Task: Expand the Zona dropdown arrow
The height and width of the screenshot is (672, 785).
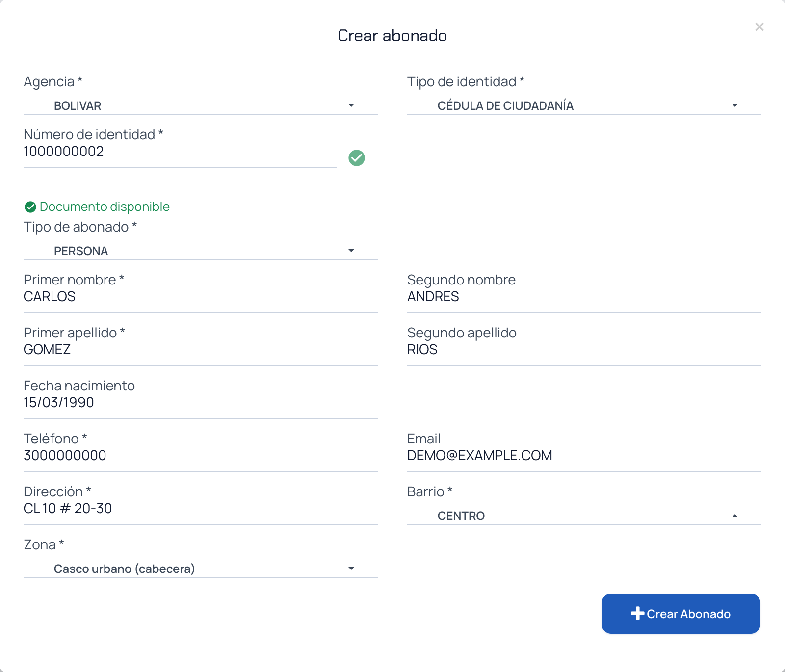Action: [351, 569]
